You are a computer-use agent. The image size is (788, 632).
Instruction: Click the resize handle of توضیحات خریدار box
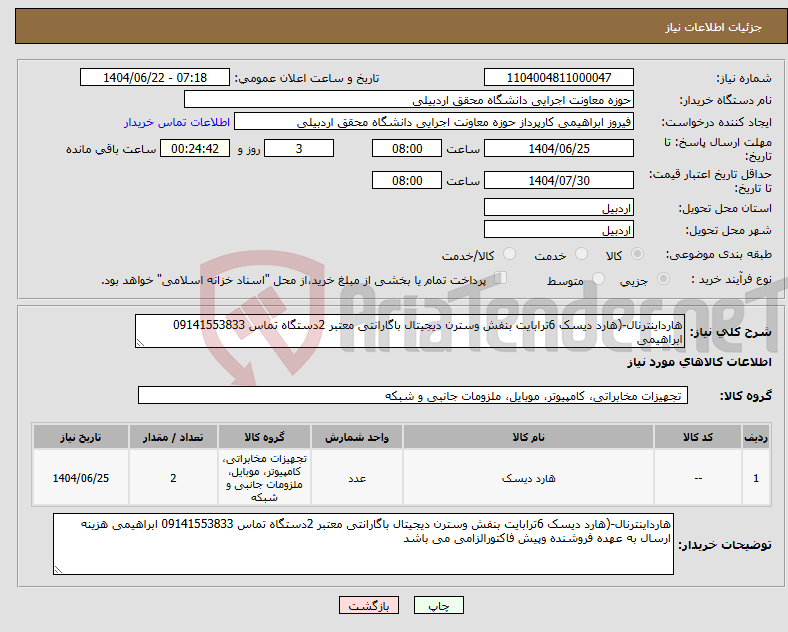coord(58,570)
